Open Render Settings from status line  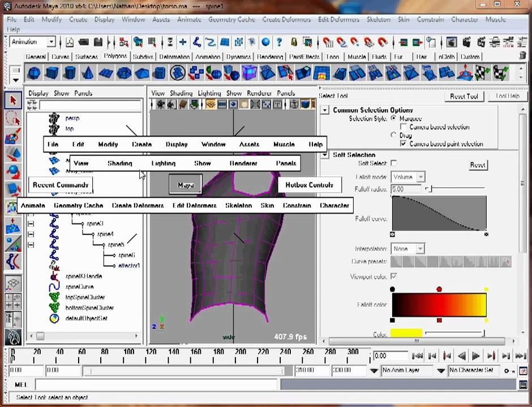coord(495,42)
